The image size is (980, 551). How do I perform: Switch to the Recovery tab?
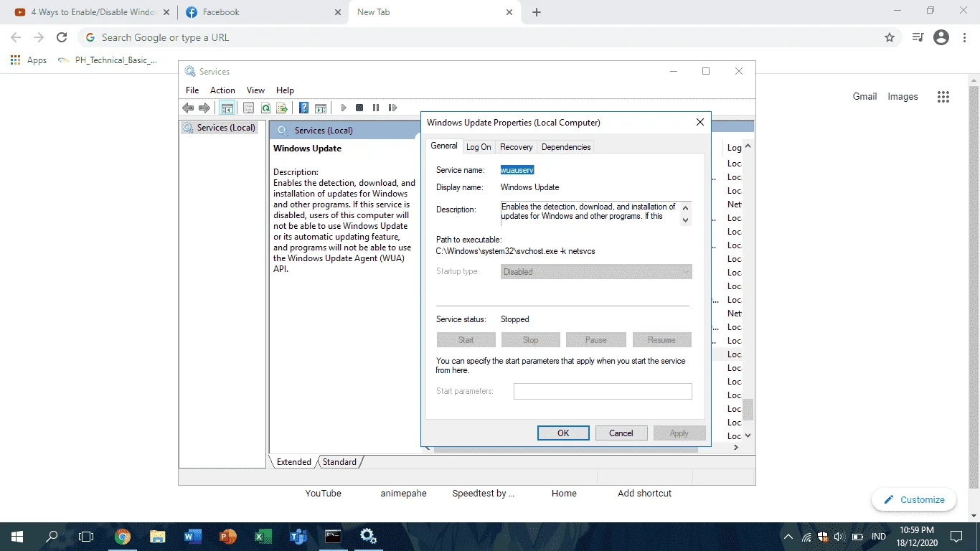tap(517, 147)
